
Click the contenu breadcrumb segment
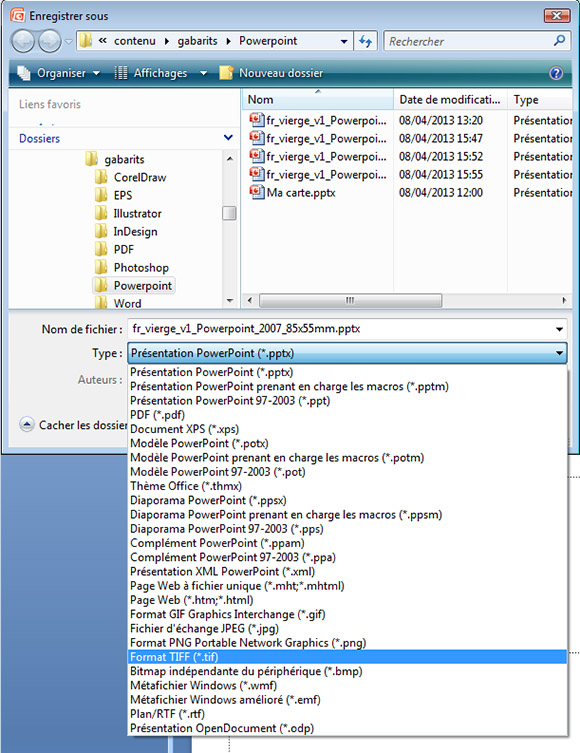[x=134, y=41]
